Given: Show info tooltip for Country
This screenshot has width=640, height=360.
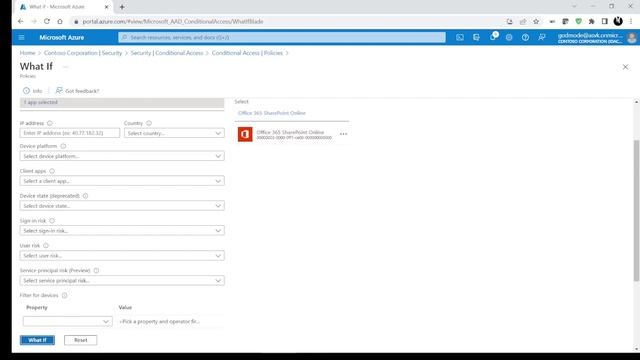Looking at the screenshot, I should point(149,123).
